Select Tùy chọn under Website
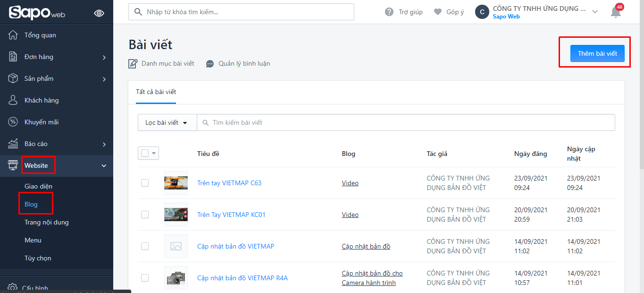Viewport: 644px width, 293px height. click(x=38, y=258)
